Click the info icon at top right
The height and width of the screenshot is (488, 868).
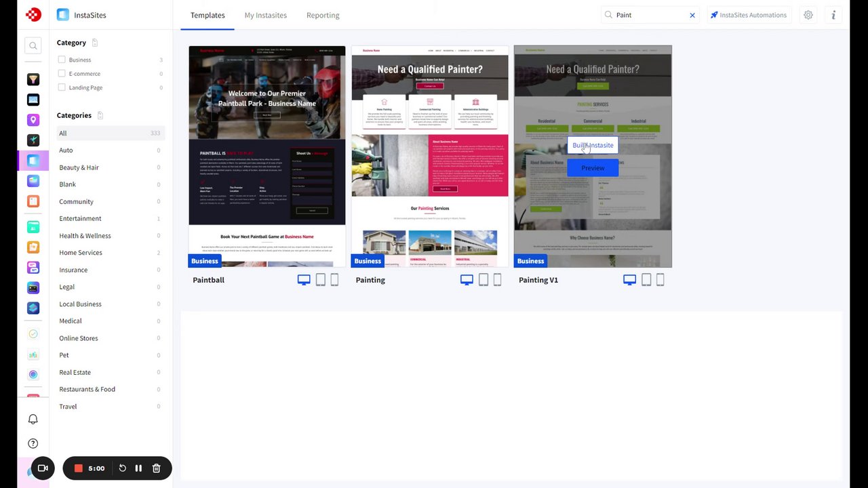pyautogui.click(x=833, y=15)
